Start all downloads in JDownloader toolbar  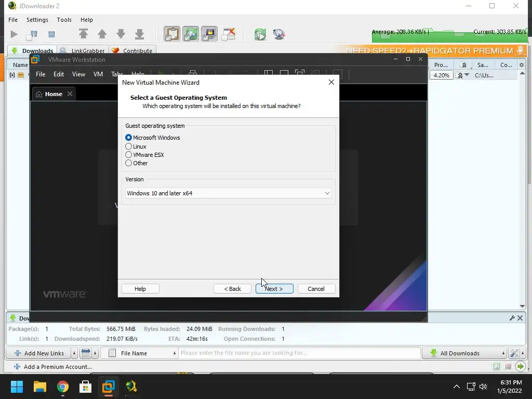click(14, 34)
